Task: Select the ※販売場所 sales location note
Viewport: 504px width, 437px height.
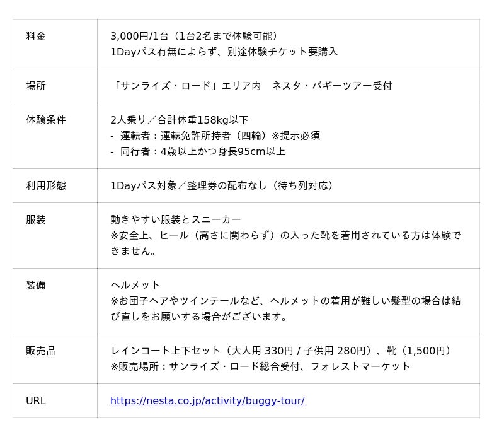Action: (260, 366)
